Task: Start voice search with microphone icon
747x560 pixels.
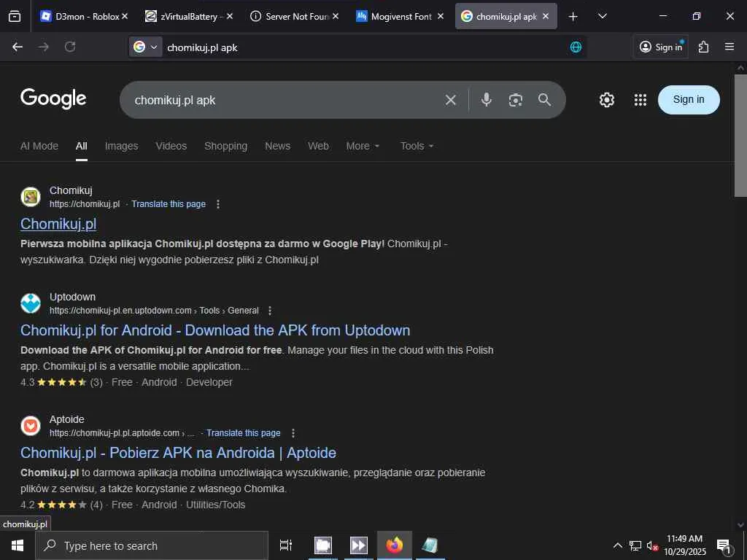Action: (x=486, y=99)
